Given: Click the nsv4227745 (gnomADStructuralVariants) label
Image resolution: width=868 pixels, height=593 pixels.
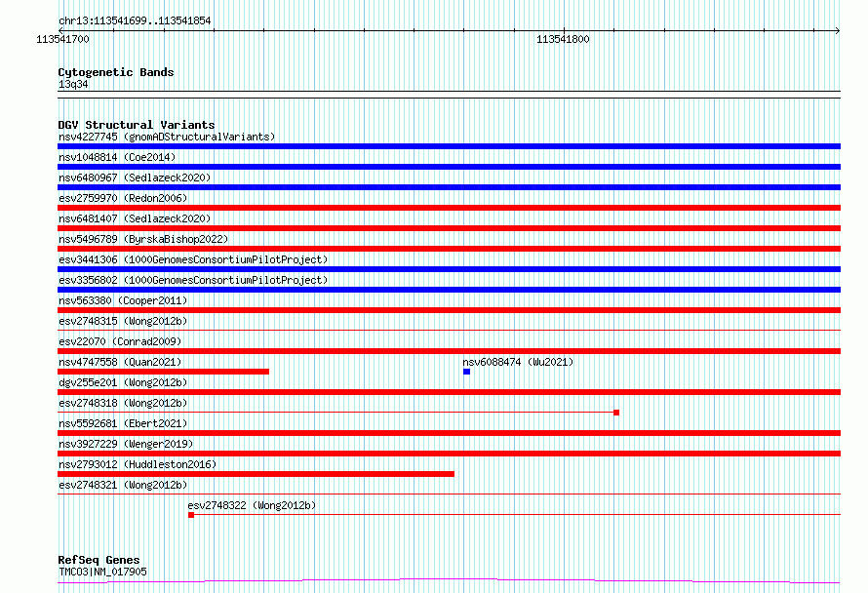Looking at the screenshot, I should click(x=167, y=137).
